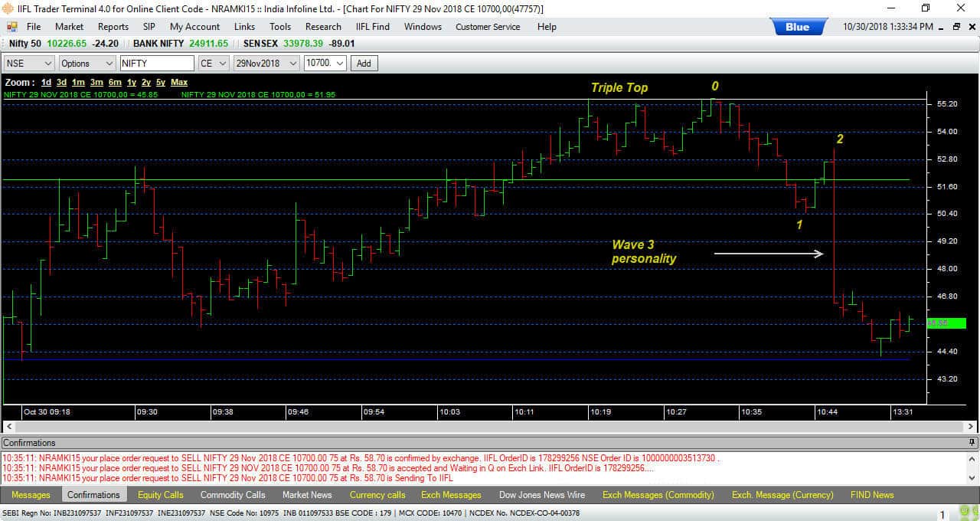
Task: Switch to Exch. Message (Currency) tab
Action: pyautogui.click(x=782, y=495)
